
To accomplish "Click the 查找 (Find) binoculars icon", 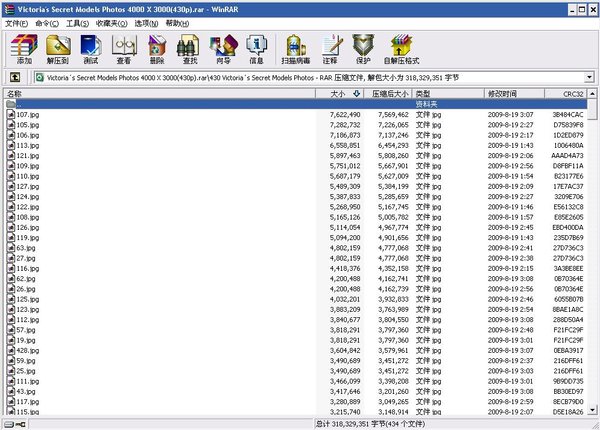I will coord(189,45).
